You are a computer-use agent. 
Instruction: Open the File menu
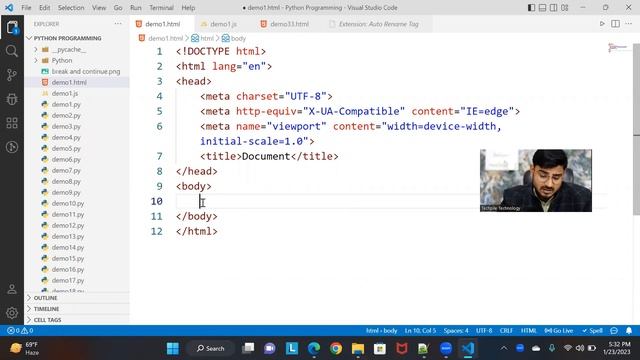pyautogui.click(x=26, y=8)
